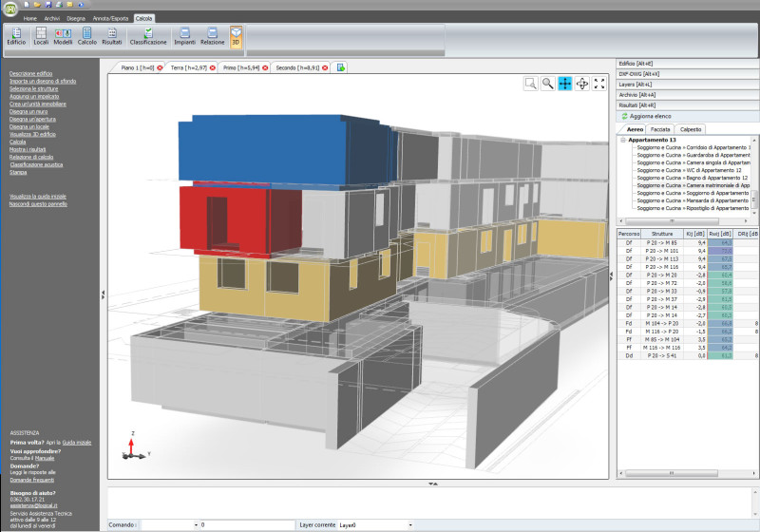Open the Modelli tool
760x532 pixels.
(64, 36)
